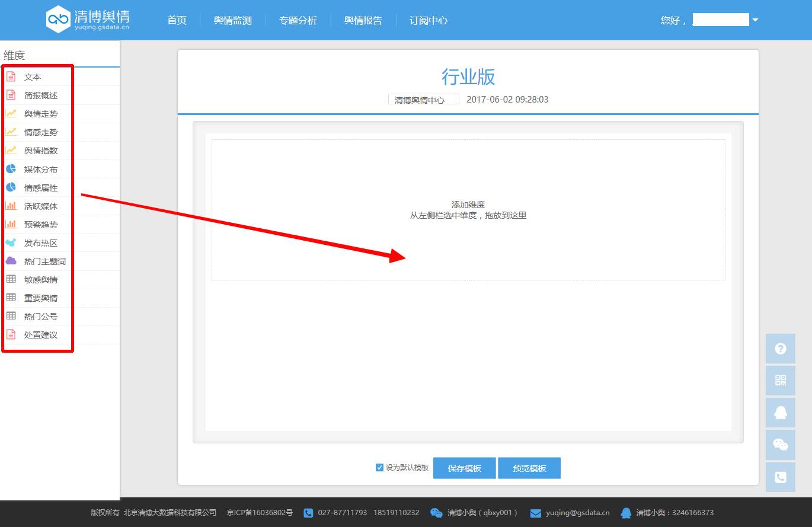Go to the 首页 nav item
Image resolution: width=812 pixels, height=527 pixels.
[177, 20]
